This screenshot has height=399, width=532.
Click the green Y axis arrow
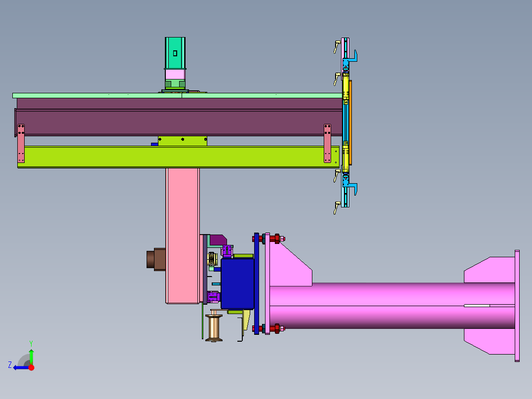click(31, 356)
